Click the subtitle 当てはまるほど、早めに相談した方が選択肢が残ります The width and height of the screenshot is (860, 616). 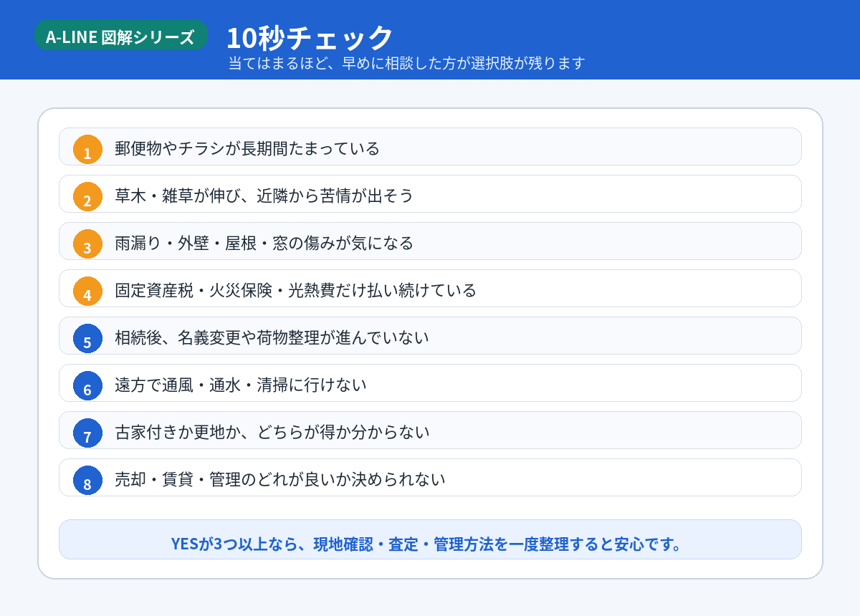[x=406, y=63]
